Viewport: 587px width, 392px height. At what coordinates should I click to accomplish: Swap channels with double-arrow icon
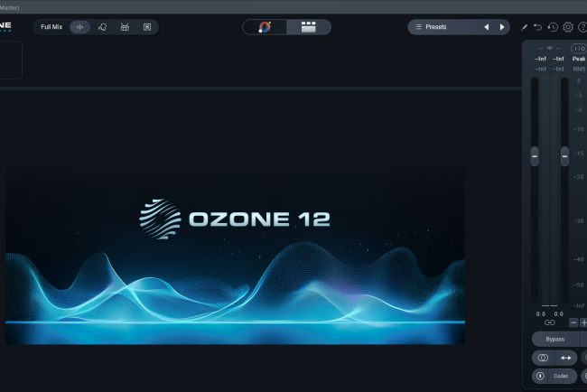pos(565,358)
